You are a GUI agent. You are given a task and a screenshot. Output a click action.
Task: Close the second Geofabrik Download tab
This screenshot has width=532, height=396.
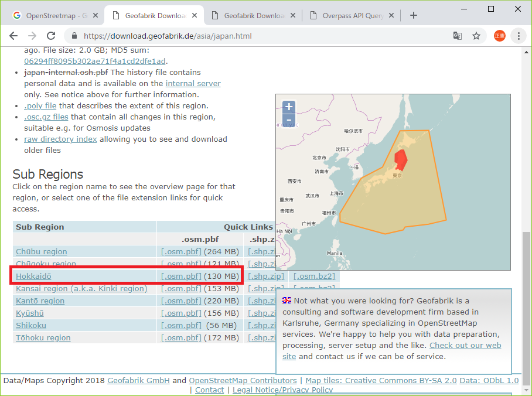tap(293, 15)
